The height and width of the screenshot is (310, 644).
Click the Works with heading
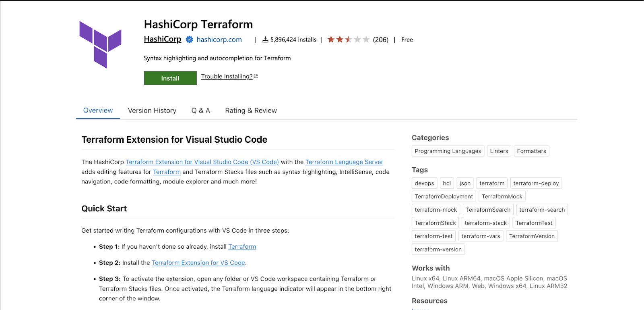(431, 268)
